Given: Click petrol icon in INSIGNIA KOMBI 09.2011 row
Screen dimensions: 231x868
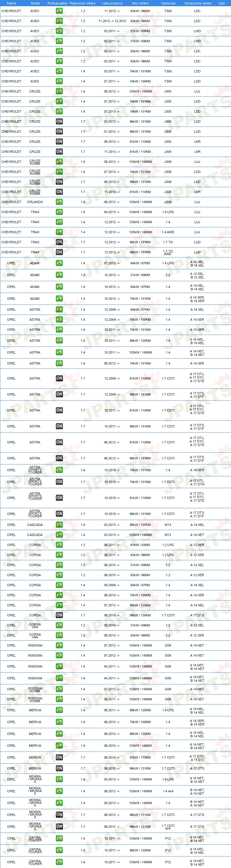Looking at the screenshot, I should pyautogui.click(x=59, y=699).
